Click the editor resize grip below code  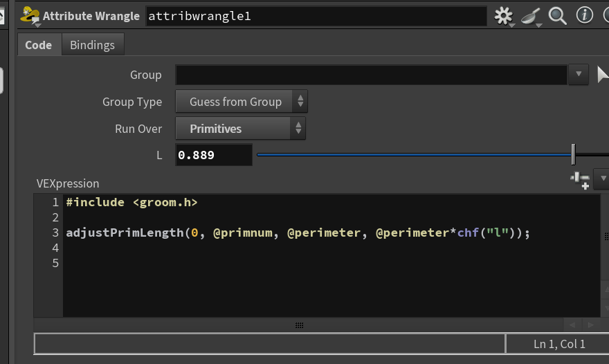(299, 325)
